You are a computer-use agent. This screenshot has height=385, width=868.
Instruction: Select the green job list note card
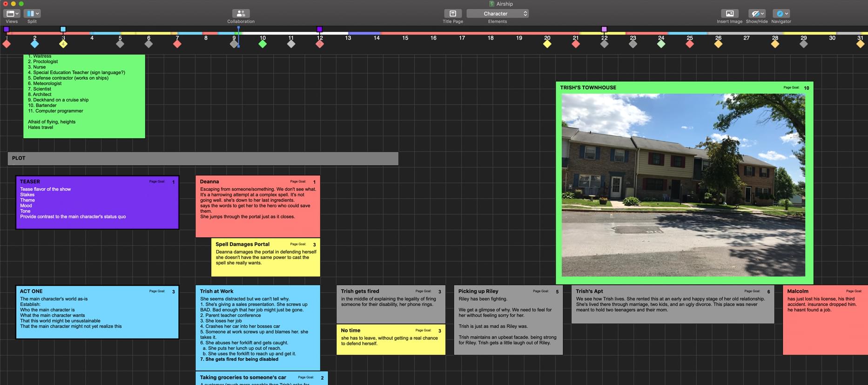[84, 96]
